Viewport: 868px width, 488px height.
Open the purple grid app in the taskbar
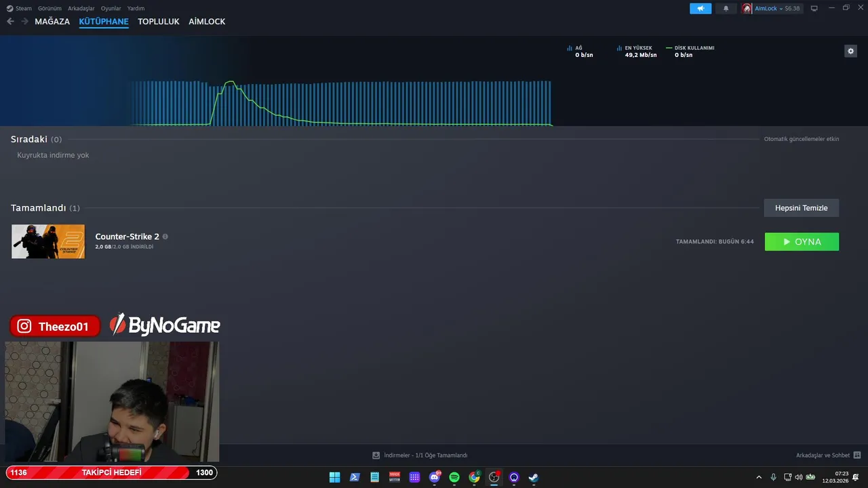point(414,477)
